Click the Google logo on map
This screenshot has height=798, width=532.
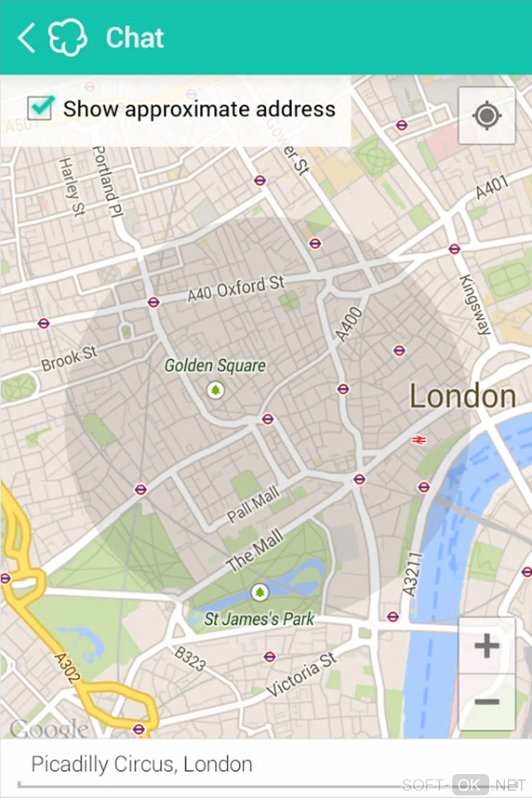[x=49, y=728]
